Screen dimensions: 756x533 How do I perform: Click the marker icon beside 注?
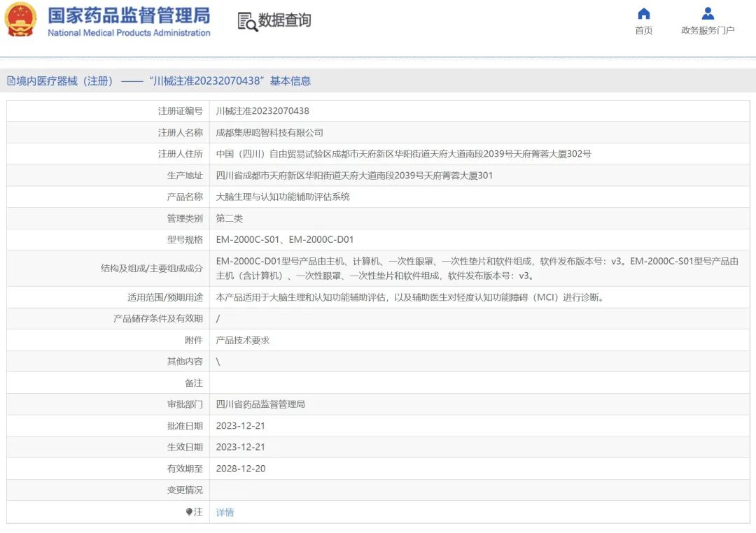189,512
